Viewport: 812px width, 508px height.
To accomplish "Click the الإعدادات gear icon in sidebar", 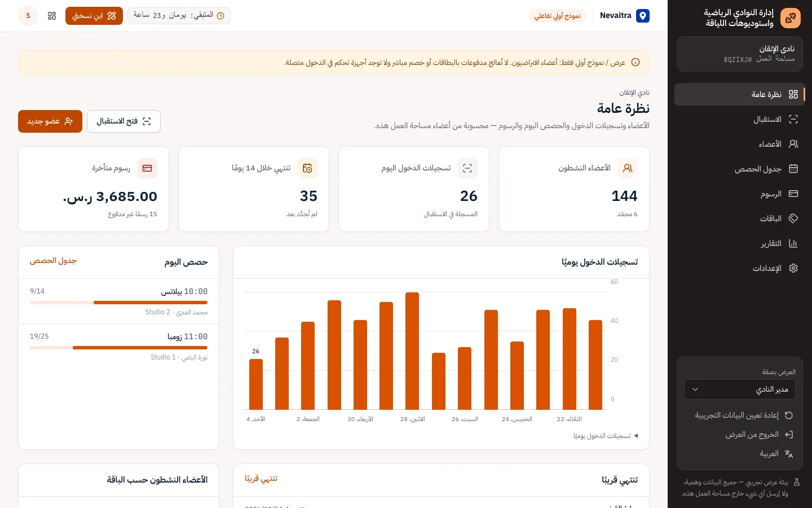I will point(793,268).
